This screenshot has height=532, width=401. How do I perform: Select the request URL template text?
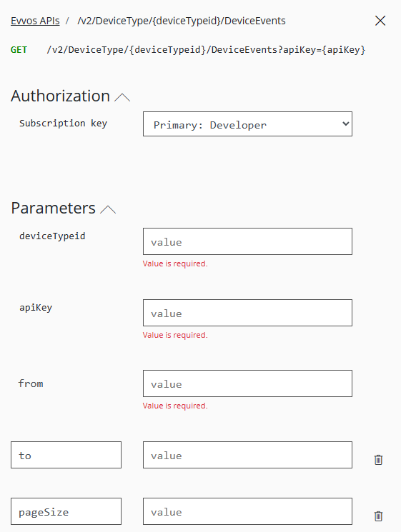coord(206,50)
